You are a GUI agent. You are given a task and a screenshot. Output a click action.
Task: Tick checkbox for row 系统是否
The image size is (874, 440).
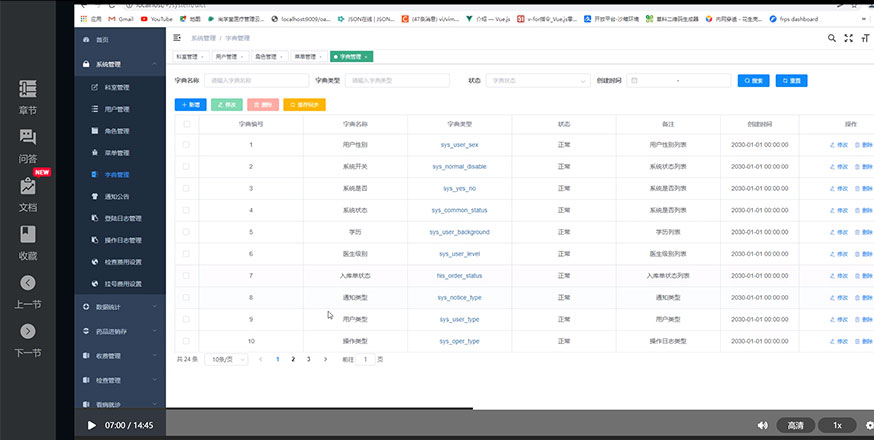pos(186,188)
